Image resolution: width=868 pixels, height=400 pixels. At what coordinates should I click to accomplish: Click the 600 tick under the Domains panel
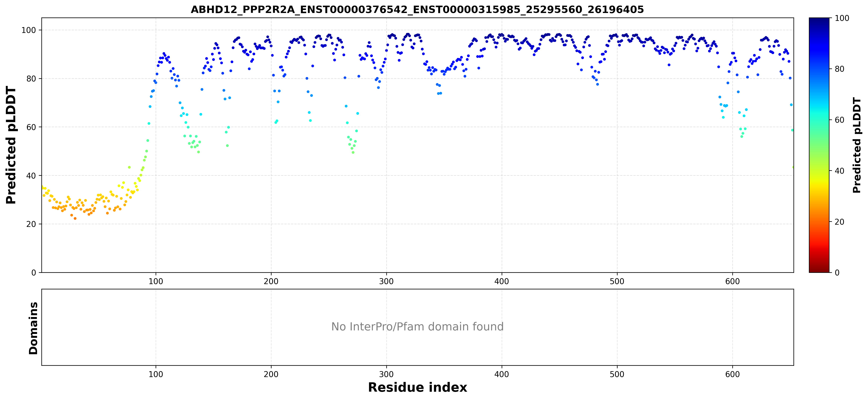pyautogui.click(x=732, y=374)
